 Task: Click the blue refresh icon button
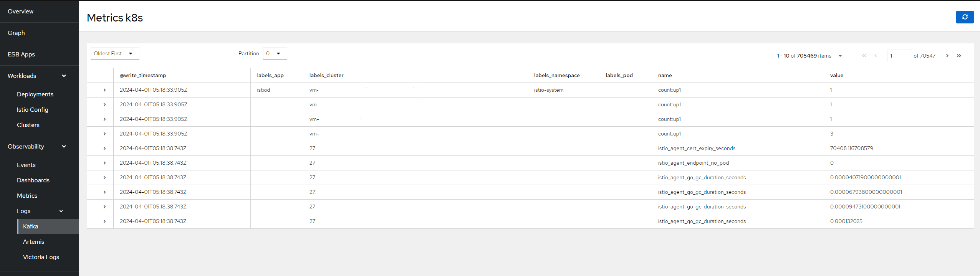(x=964, y=17)
